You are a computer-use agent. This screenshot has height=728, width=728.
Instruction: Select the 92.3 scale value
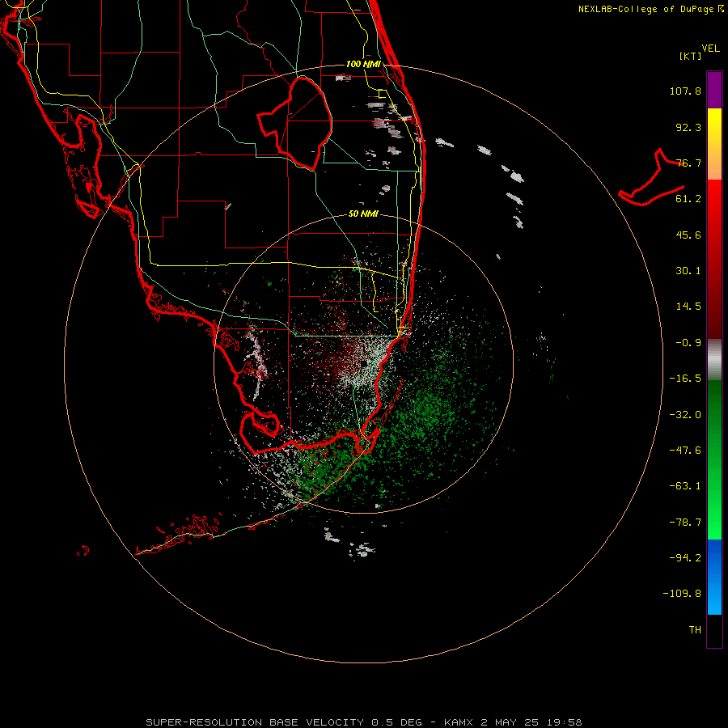688,127
